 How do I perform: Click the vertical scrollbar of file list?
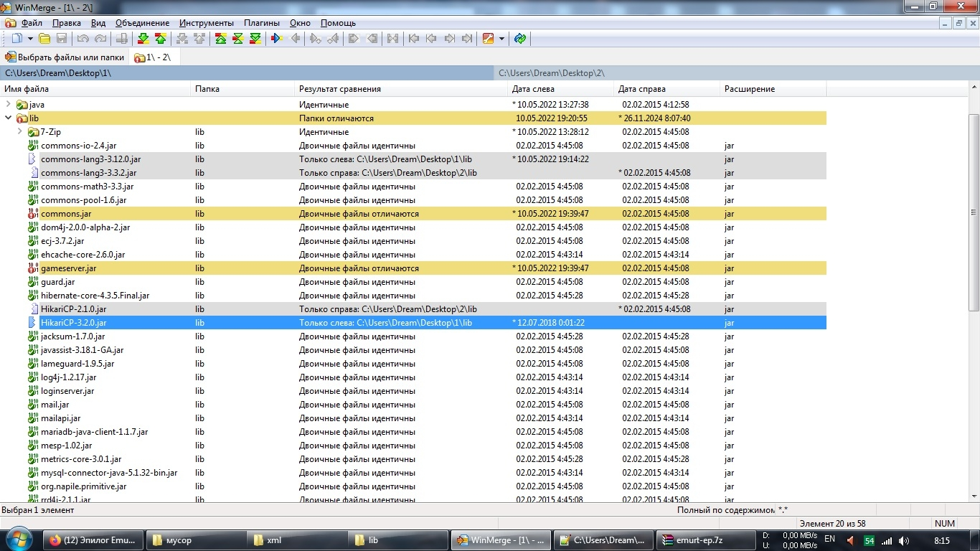pos(974,212)
